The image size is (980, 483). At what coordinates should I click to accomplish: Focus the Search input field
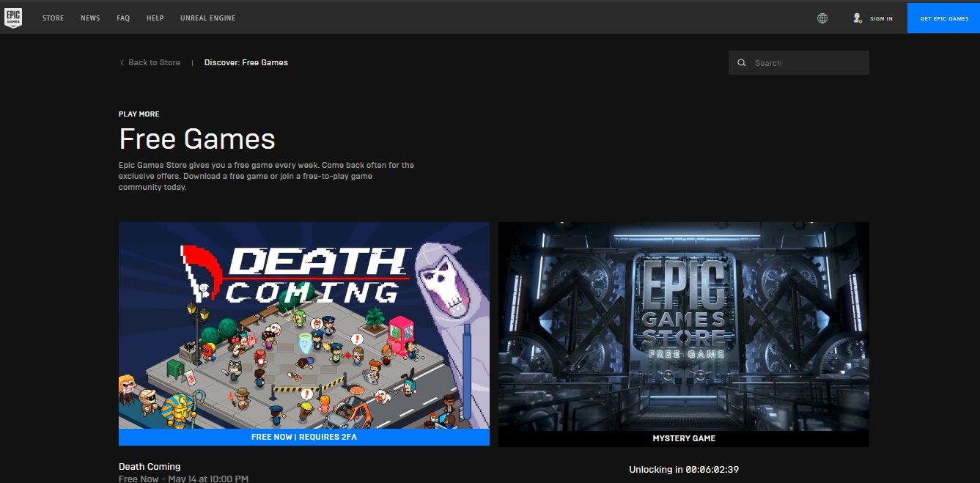coord(799,63)
